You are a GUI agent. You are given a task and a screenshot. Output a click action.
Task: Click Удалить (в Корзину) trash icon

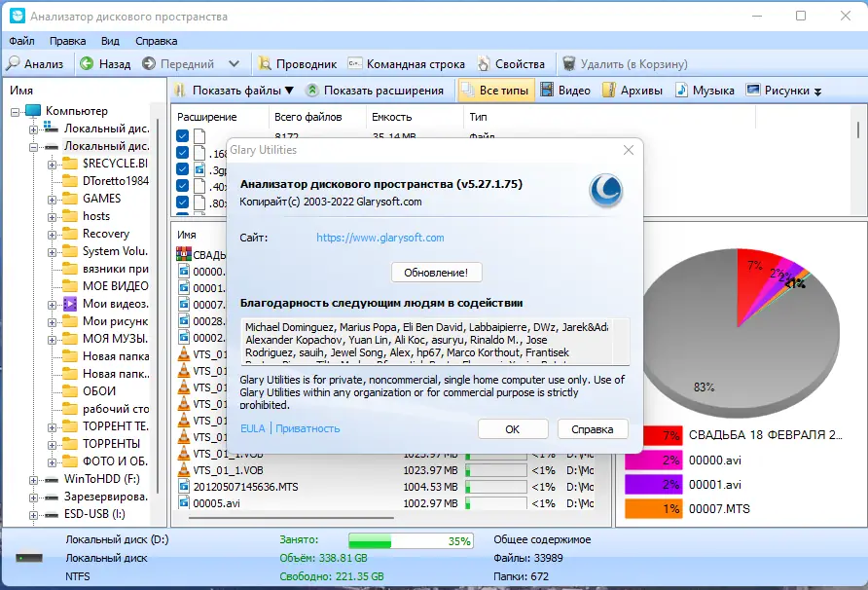(x=568, y=63)
